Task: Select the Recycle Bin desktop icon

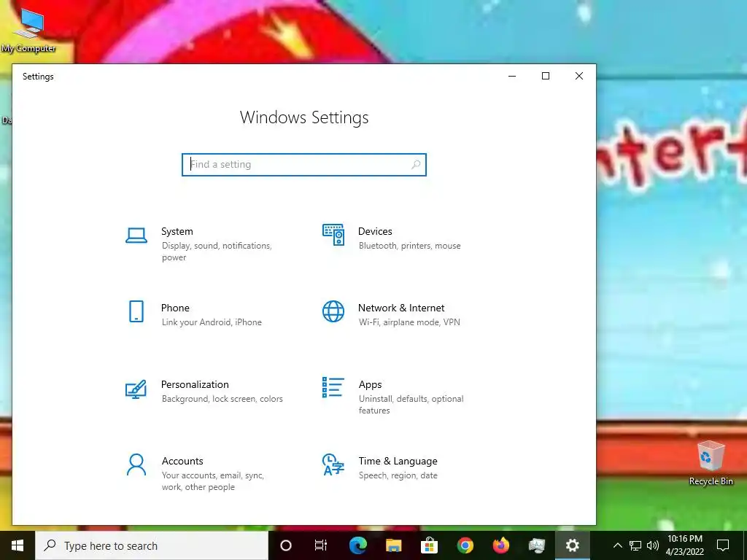Action: (x=711, y=463)
